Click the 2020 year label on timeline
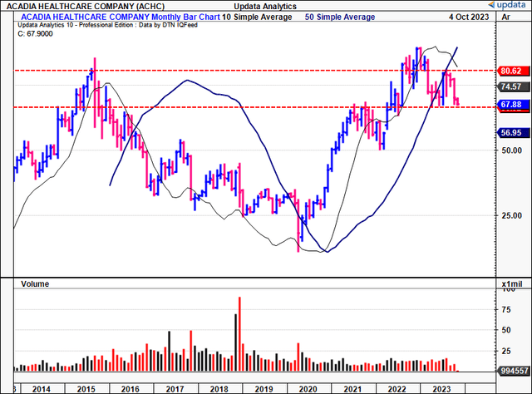The width and height of the screenshot is (532, 394). point(308,389)
